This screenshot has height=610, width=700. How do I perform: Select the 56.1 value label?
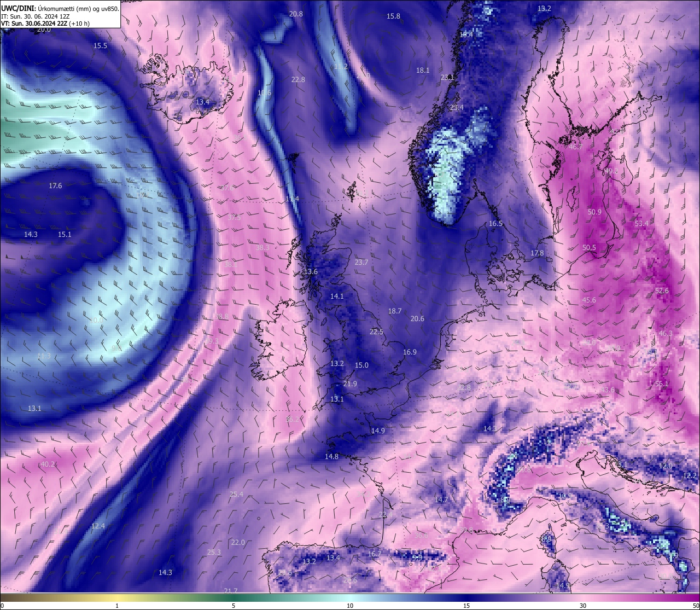tap(662, 384)
